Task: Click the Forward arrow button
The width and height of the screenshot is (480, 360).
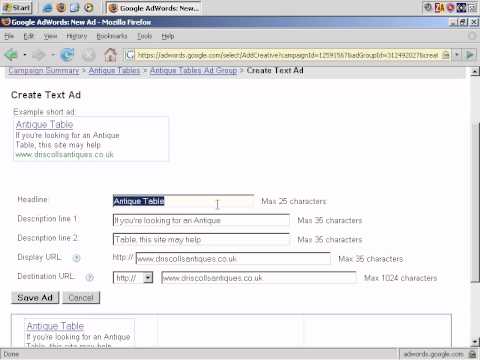Action: (39, 55)
